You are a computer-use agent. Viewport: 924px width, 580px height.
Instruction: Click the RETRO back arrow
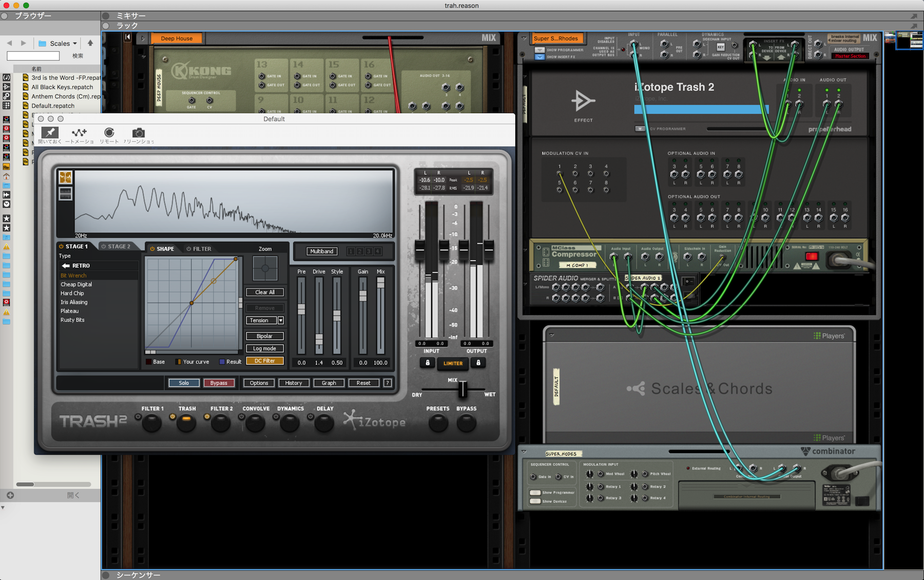(x=66, y=266)
